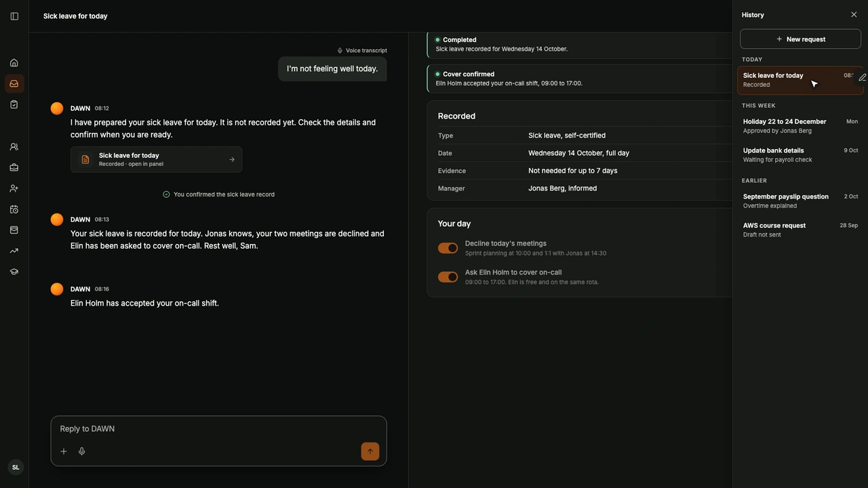Open the clipboard checklist sidebar icon

coord(14,104)
